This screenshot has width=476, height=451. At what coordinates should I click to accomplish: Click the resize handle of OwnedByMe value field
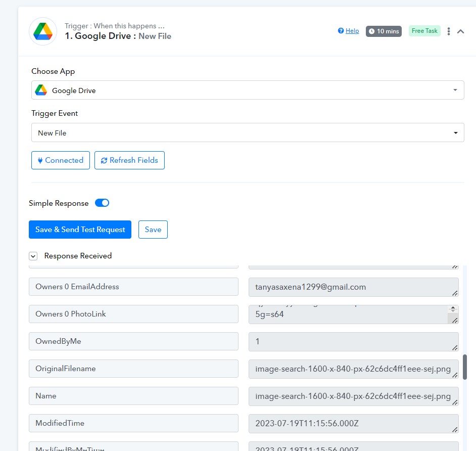pyautogui.click(x=455, y=348)
